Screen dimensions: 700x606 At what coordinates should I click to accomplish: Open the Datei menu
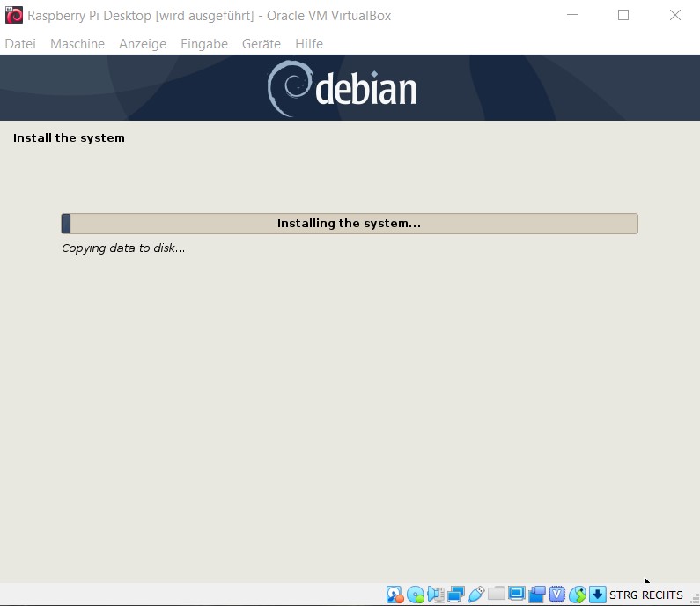coord(20,44)
